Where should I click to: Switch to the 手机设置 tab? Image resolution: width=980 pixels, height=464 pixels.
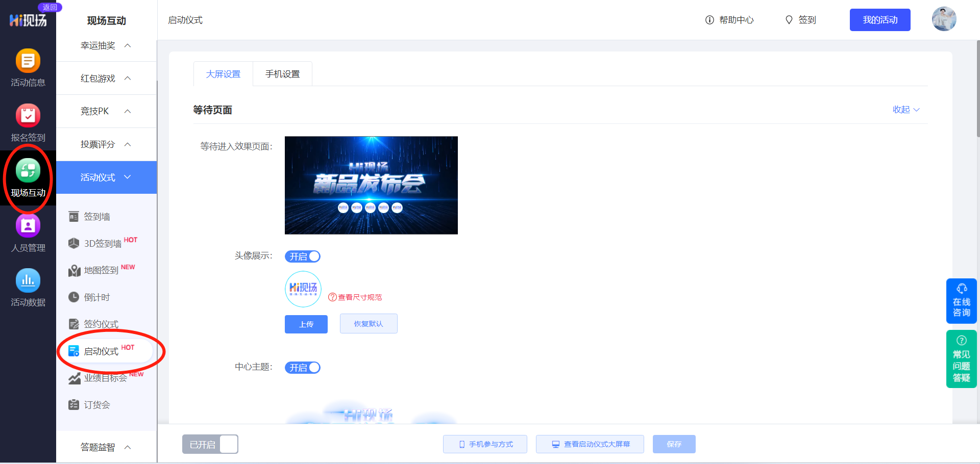click(x=282, y=74)
